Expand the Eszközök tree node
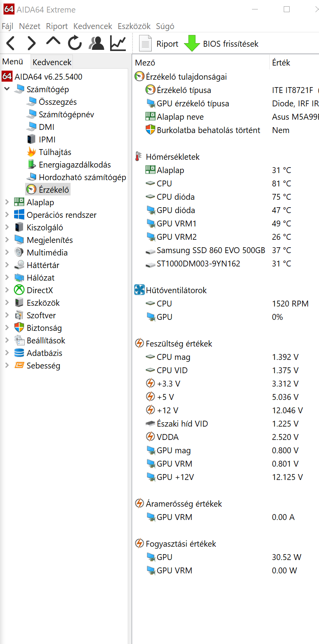This screenshot has width=319, height=644. point(7,303)
